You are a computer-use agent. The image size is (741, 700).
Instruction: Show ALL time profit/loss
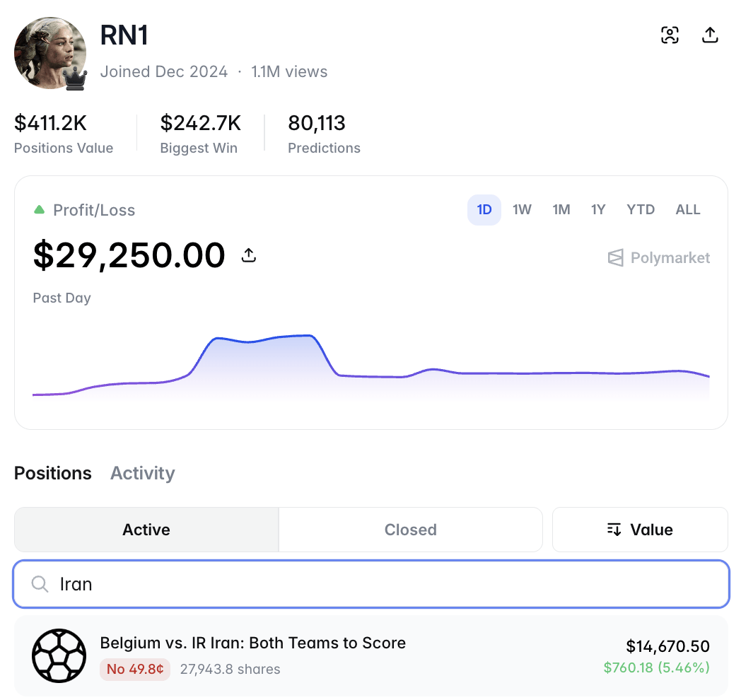(687, 209)
